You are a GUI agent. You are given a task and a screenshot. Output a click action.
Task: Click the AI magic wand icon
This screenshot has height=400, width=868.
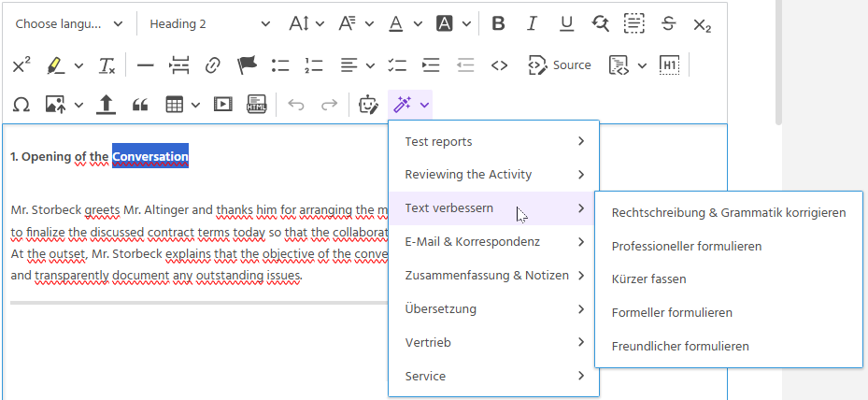[402, 104]
